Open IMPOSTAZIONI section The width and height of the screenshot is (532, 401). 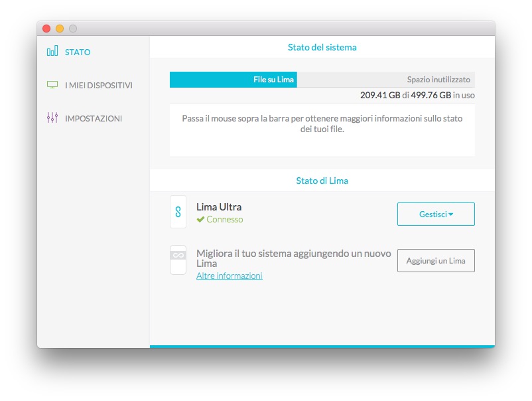[94, 118]
